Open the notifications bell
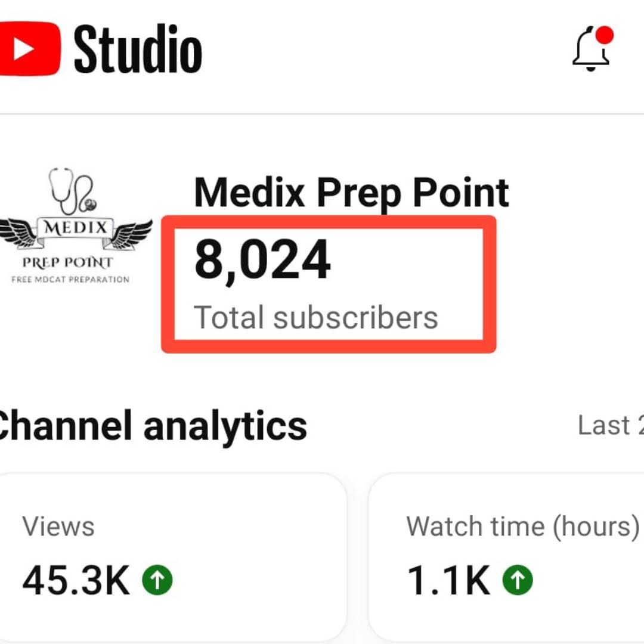This screenshot has height=644, width=644. tap(590, 49)
